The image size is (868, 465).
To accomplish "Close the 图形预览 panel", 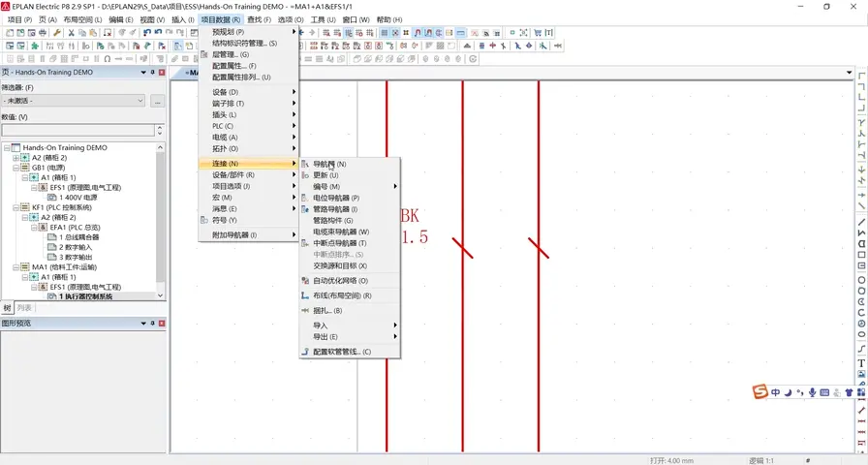I will (x=162, y=323).
